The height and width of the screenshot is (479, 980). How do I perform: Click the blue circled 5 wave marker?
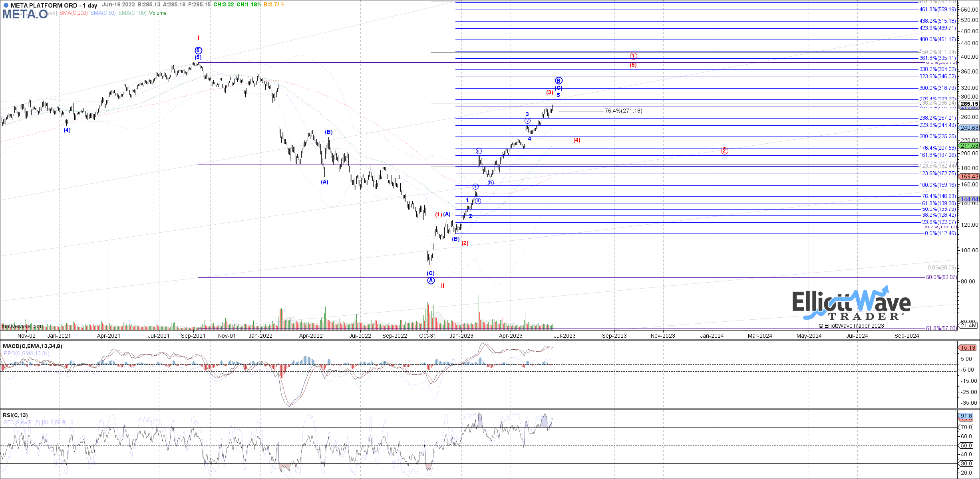pos(199,51)
